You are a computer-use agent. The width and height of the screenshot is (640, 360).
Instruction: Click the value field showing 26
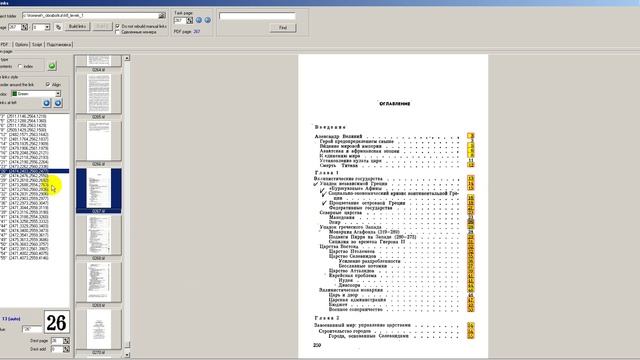click(32, 329)
